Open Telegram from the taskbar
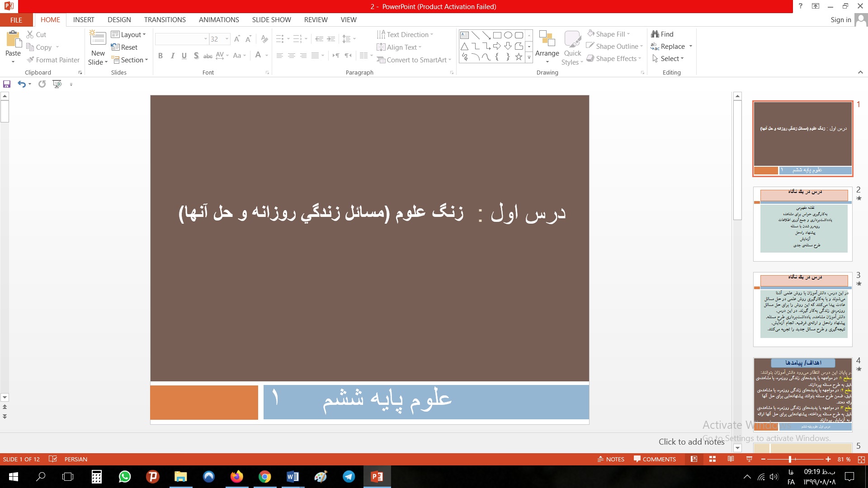This screenshot has width=868, height=488. point(349,477)
